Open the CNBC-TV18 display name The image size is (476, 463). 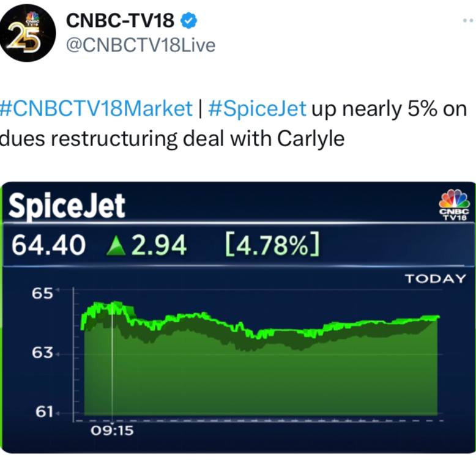pyautogui.click(x=120, y=21)
